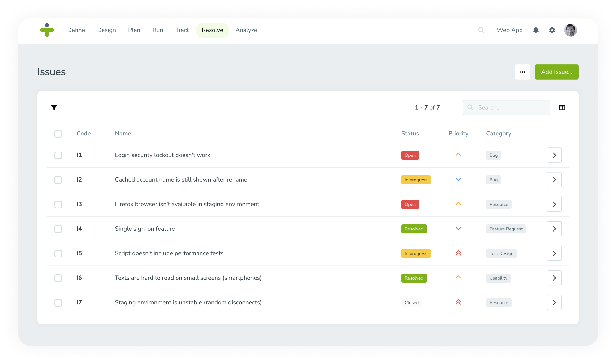Expand the Single sign-on feature row
The height and width of the screenshot is (364, 616).
point(554,229)
